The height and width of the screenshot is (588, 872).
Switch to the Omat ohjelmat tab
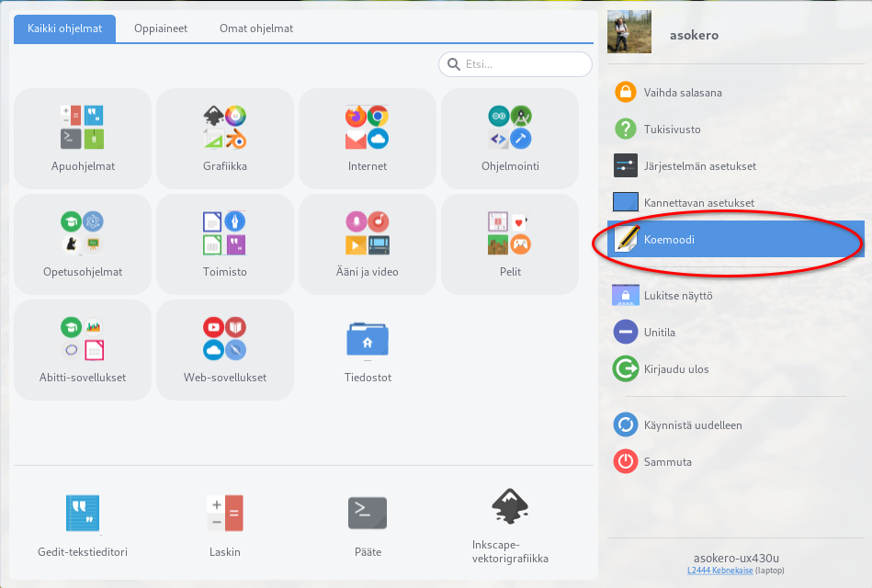coord(256,28)
